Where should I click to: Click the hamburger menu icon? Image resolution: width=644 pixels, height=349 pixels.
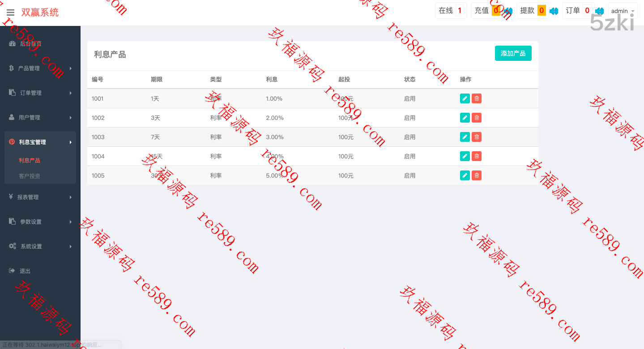[x=10, y=13]
